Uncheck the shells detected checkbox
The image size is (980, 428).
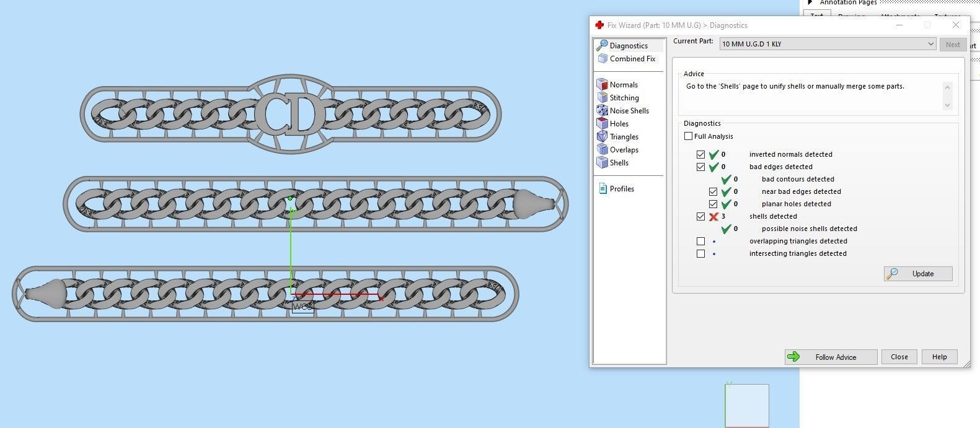700,216
